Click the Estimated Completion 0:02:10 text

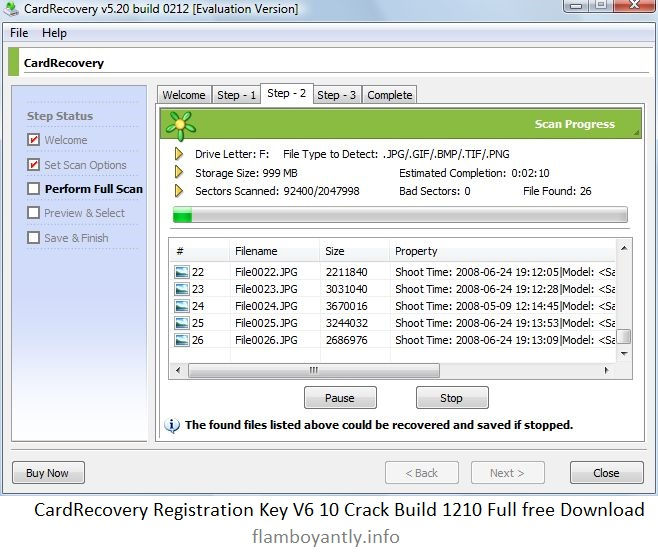click(474, 173)
